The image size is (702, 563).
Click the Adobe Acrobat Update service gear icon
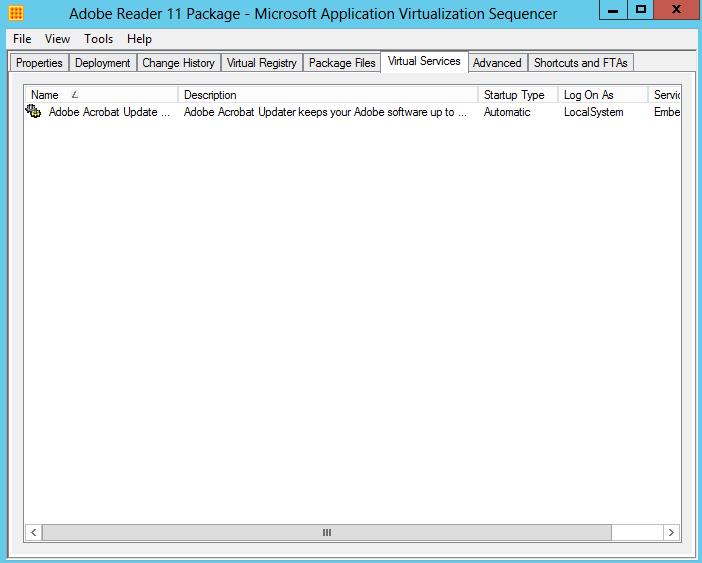tap(33, 111)
